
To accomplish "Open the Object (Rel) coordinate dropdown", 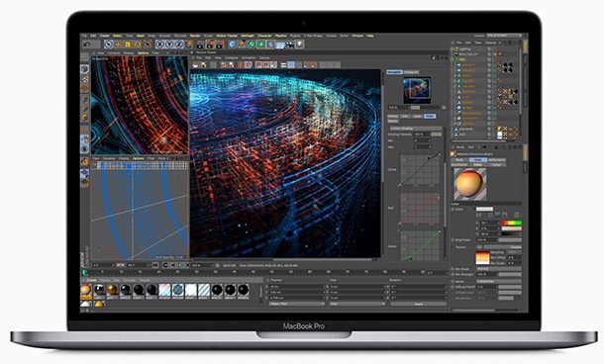I will click(x=296, y=304).
